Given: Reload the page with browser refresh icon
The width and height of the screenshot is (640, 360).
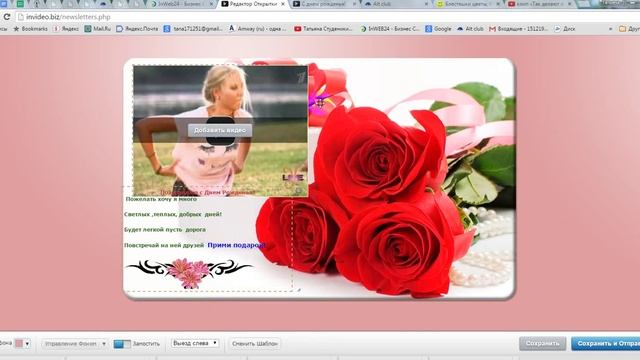Looking at the screenshot, I should click(7, 17).
